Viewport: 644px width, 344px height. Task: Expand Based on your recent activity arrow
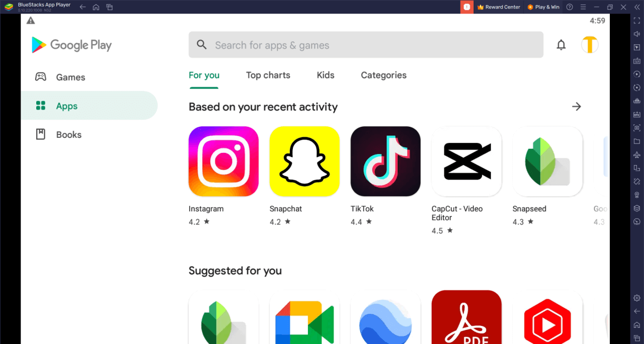[x=577, y=107]
